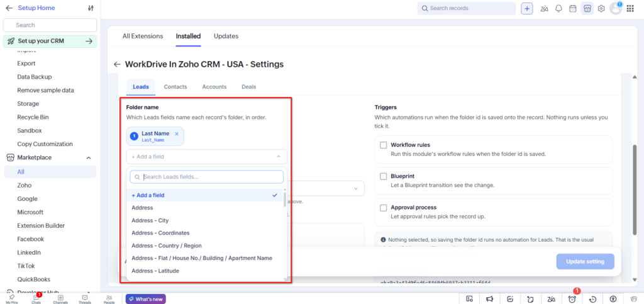Open the user profile avatar
The height and width of the screenshot is (304, 644).
click(616, 9)
